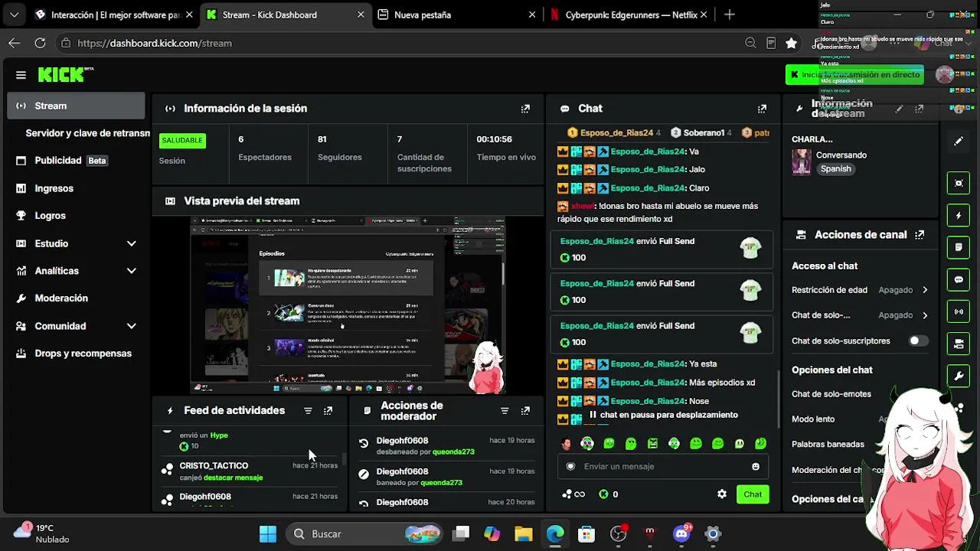This screenshot has width=980, height=551.
Task: Open the filter menu of Feed de actividades
Action: tap(308, 411)
